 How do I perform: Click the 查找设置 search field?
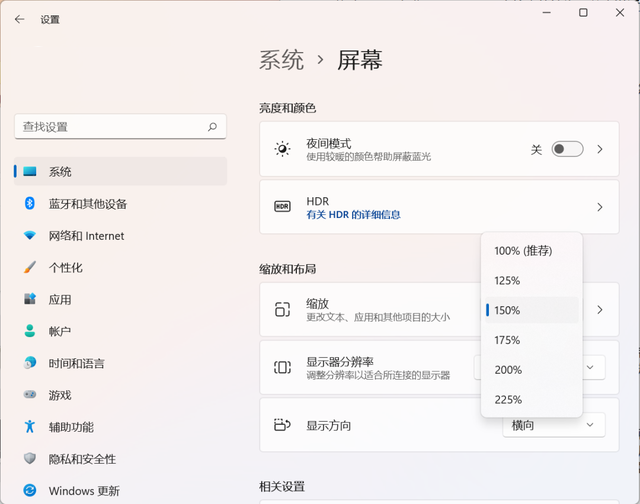(110, 127)
